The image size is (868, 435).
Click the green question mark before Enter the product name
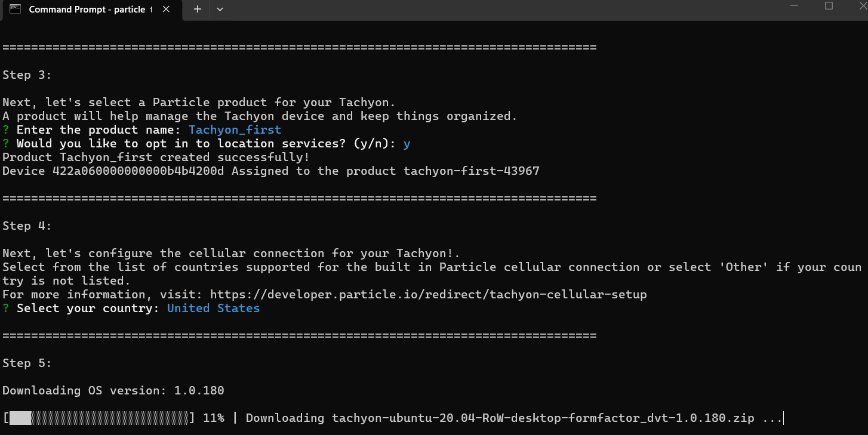click(6, 129)
